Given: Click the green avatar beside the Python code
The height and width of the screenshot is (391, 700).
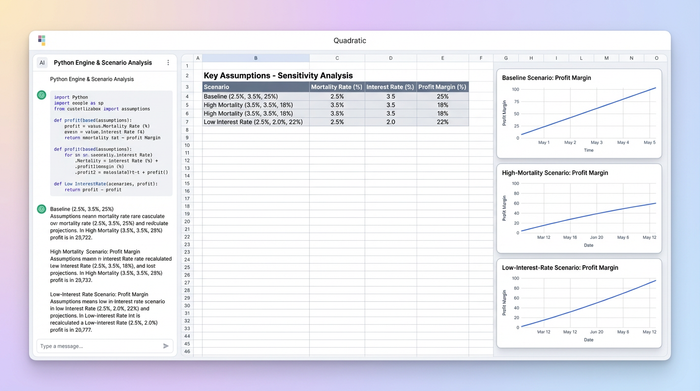Looking at the screenshot, I should click(x=42, y=95).
